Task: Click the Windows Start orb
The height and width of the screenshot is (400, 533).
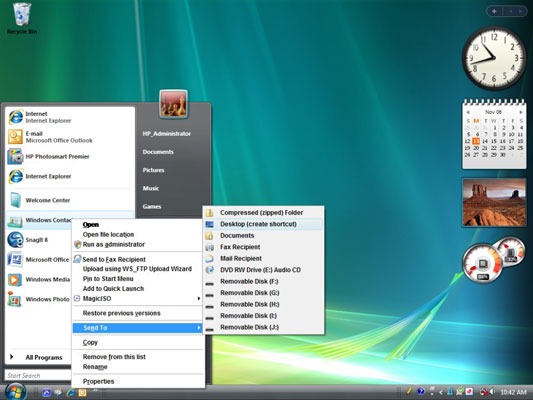Action: 15,392
